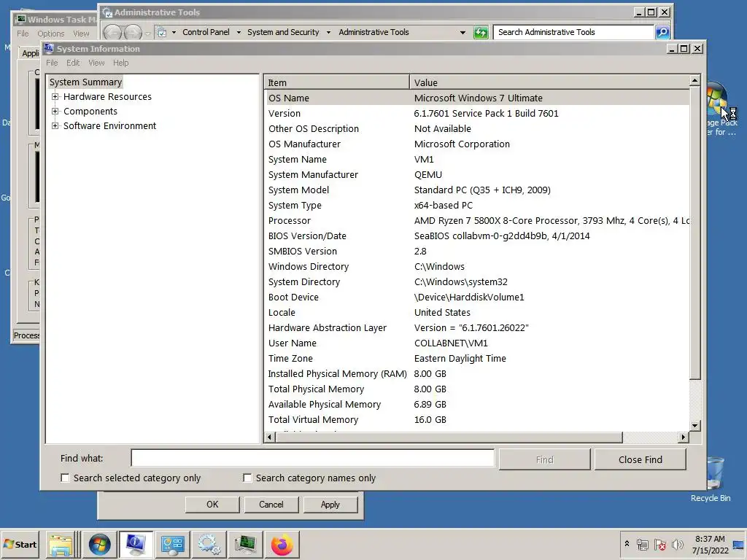The image size is (747, 560).
Task: Select the OS Name row
Action: click(477, 98)
